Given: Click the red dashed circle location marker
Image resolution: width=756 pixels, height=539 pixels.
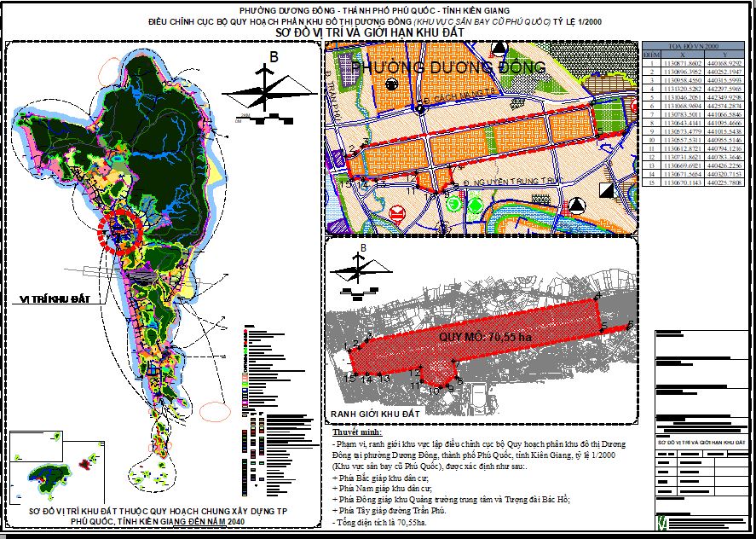Looking at the screenshot, I should click(119, 232).
